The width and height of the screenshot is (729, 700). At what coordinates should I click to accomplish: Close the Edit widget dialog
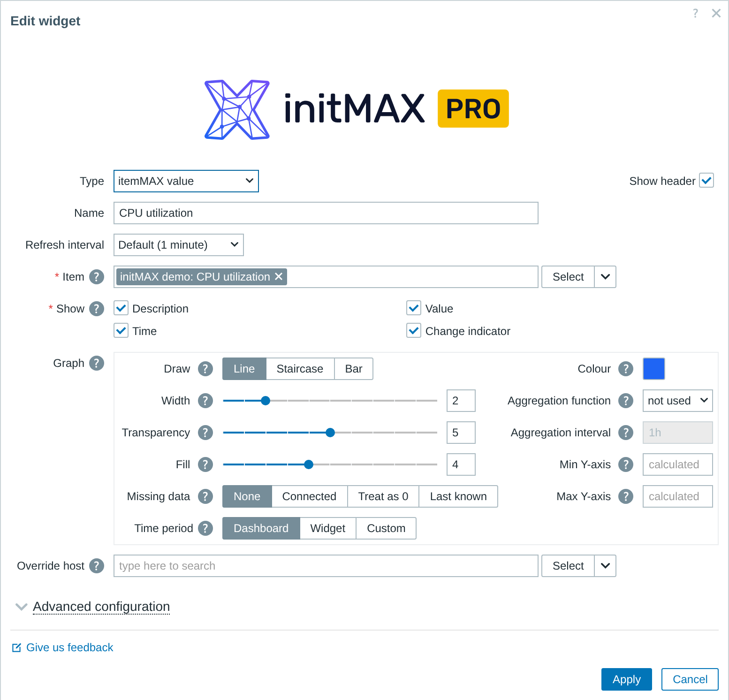[716, 13]
